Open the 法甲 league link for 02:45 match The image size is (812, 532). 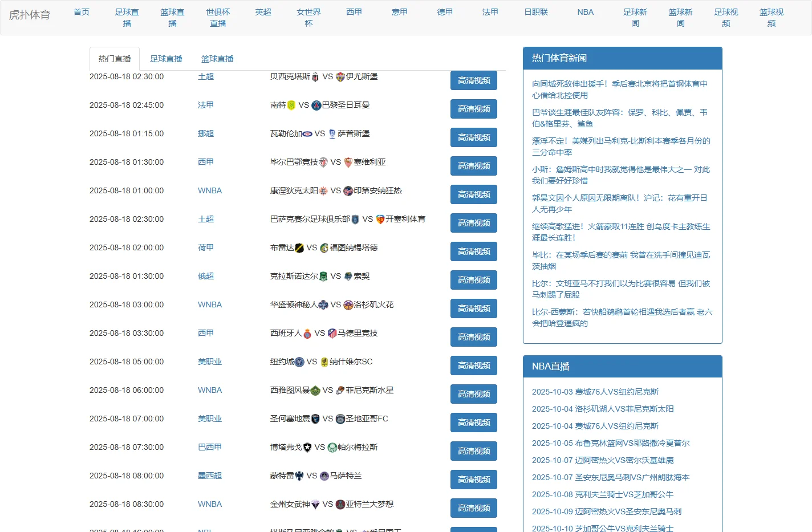click(206, 105)
